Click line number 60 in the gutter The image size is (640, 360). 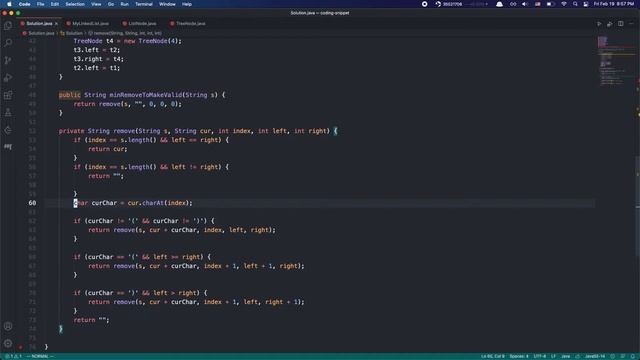[32, 203]
